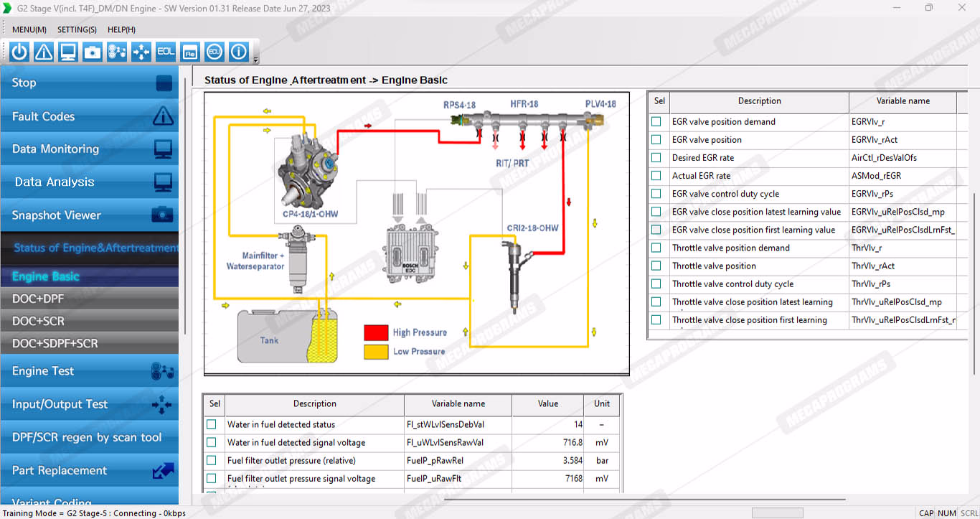980x519 pixels.
Task: Open the SETTING(S) menu
Action: pyautogui.click(x=77, y=29)
